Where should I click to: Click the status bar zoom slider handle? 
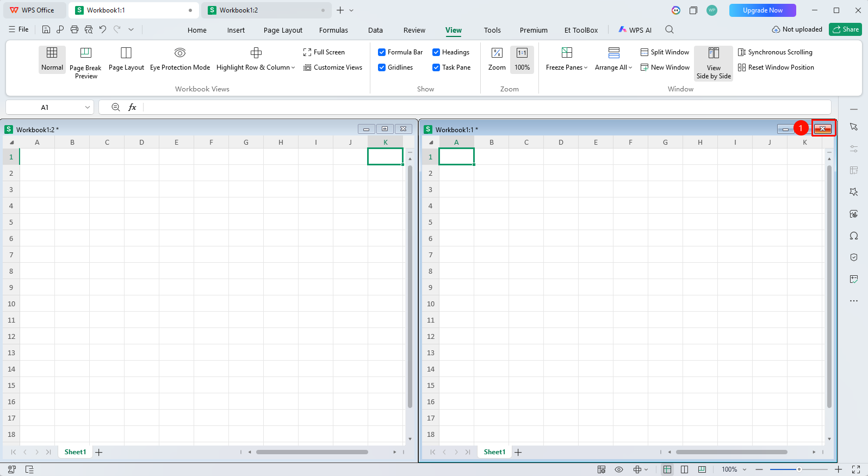(x=799, y=469)
